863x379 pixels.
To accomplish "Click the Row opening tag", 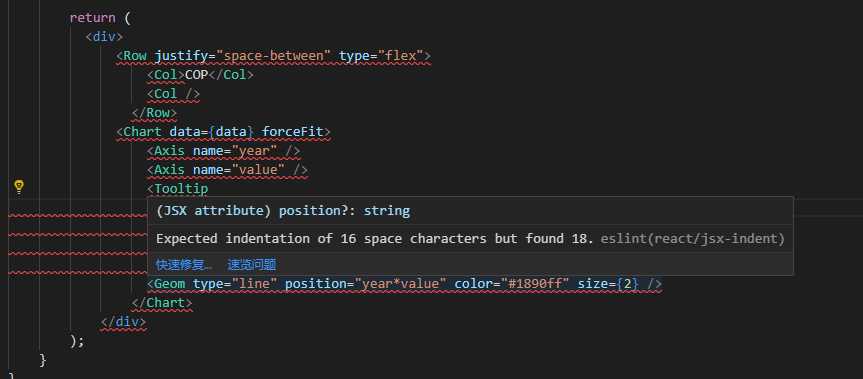I will pyautogui.click(x=132, y=56).
